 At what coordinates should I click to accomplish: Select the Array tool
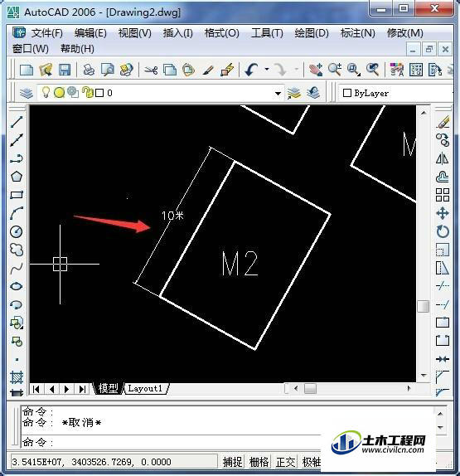pyautogui.click(x=443, y=195)
